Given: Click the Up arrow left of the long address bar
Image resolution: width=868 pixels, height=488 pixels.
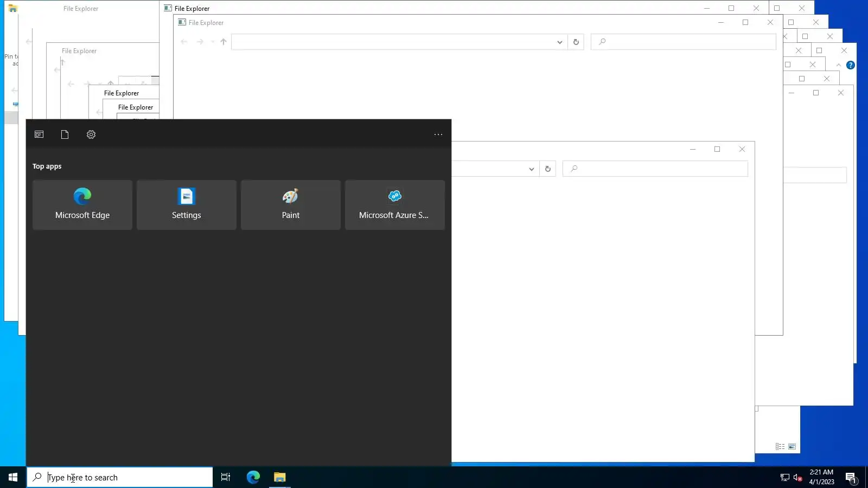Looking at the screenshot, I should (x=224, y=42).
